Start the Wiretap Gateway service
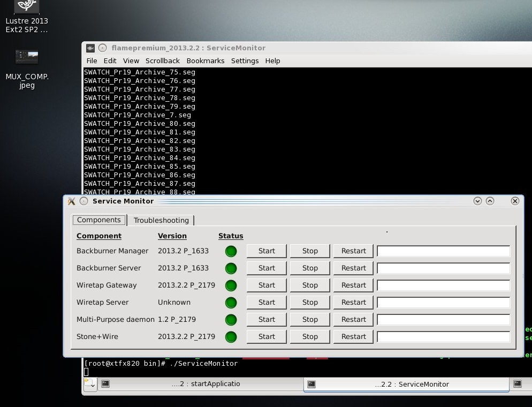This screenshot has width=532, height=407. coord(267,285)
